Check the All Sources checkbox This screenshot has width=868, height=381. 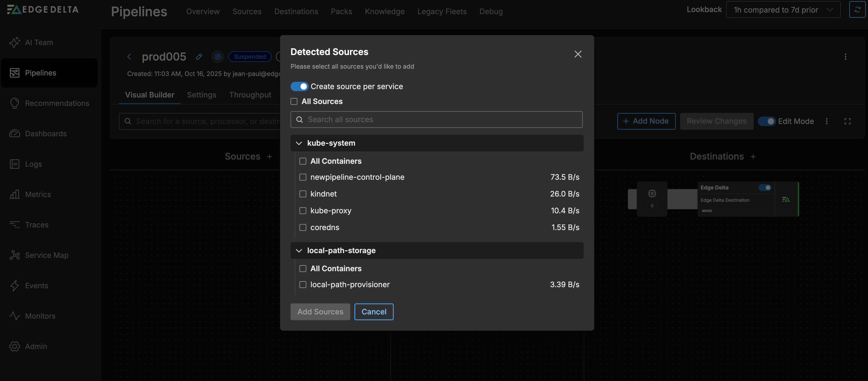294,101
